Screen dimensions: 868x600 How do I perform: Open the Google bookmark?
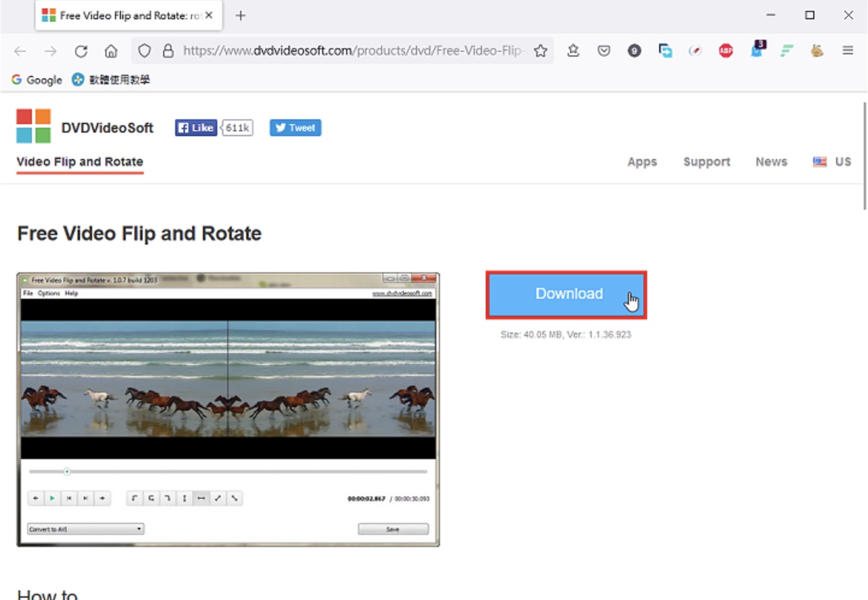37,80
